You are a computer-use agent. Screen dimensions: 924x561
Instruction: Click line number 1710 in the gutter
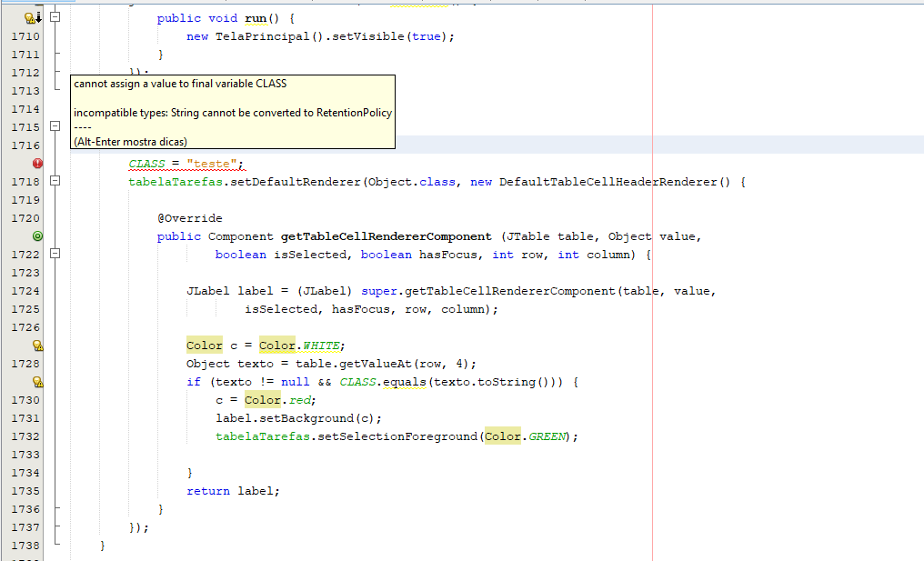pyautogui.click(x=25, y=36)
